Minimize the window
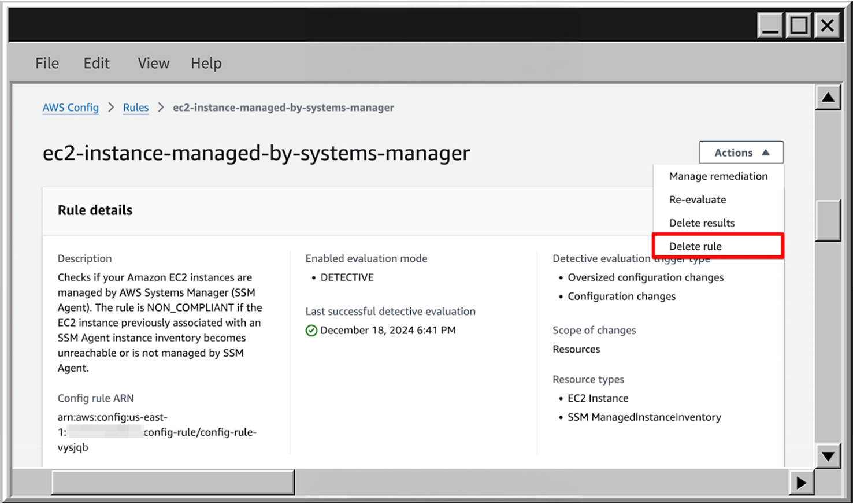Screen dimensions: 853x504 770,26
